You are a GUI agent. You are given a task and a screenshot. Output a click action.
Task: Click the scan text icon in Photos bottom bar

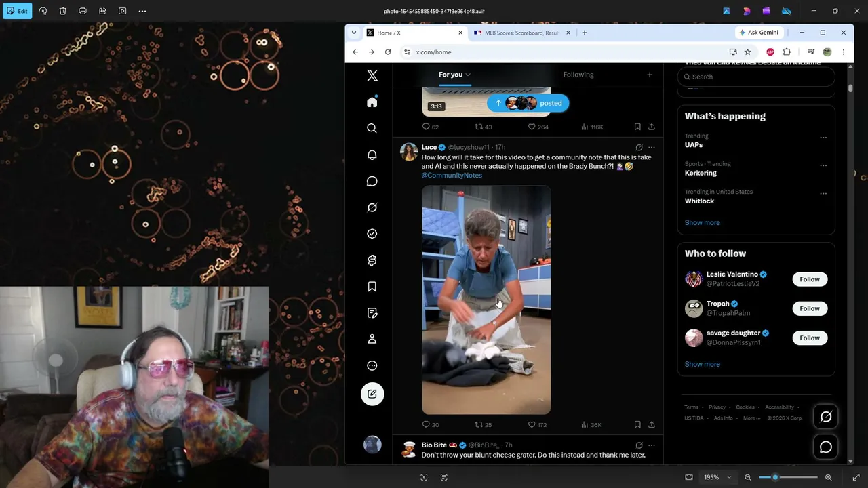[444, 477]
